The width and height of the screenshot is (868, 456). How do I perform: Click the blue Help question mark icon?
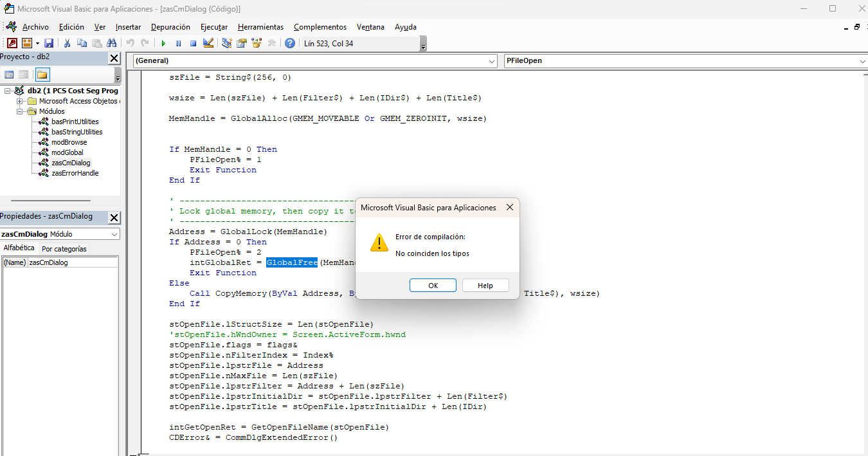[x=290, y=43]
